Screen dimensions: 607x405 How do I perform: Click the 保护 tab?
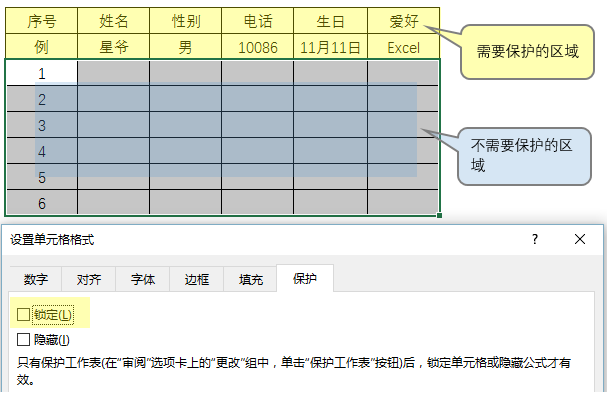(x=305, y=278)
